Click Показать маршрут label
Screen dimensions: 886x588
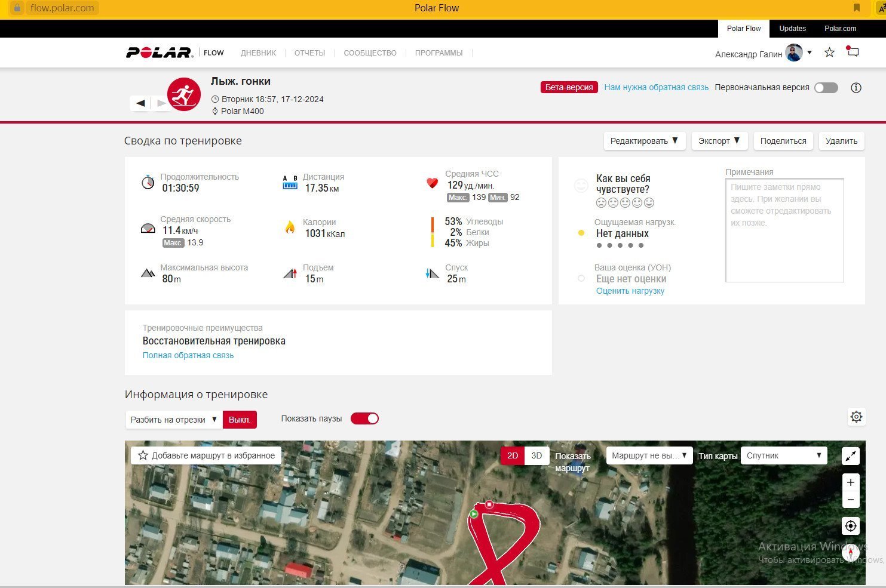[x=572, y=462]
